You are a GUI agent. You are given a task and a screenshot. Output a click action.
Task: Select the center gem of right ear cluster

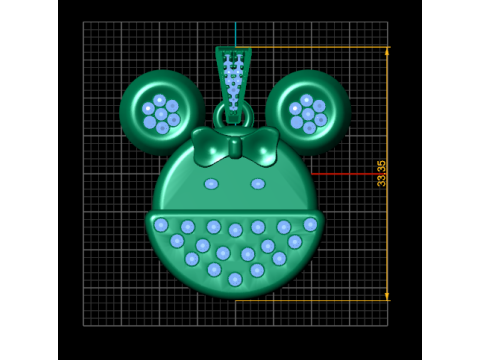click(308, 114)
